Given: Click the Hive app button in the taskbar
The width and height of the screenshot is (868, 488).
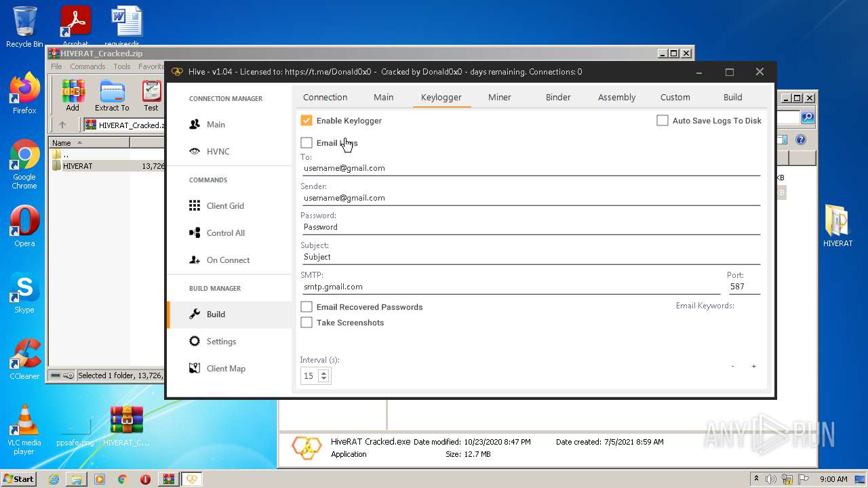Looking at the screenshot, I should (x=192, y=479).
